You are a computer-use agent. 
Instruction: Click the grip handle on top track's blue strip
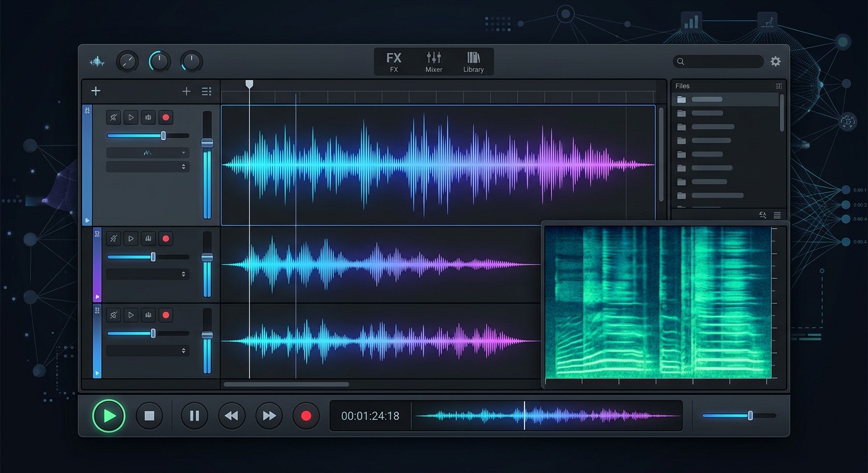point(87,110)
